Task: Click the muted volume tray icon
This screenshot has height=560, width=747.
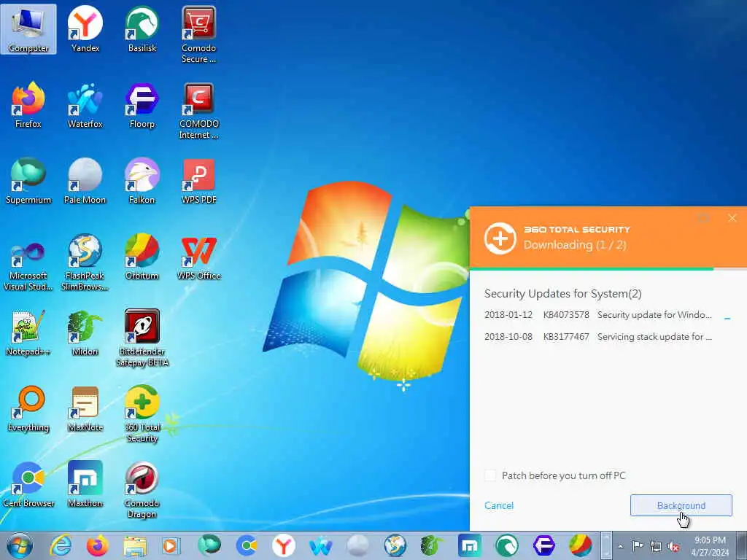Action: pos(673,547)
